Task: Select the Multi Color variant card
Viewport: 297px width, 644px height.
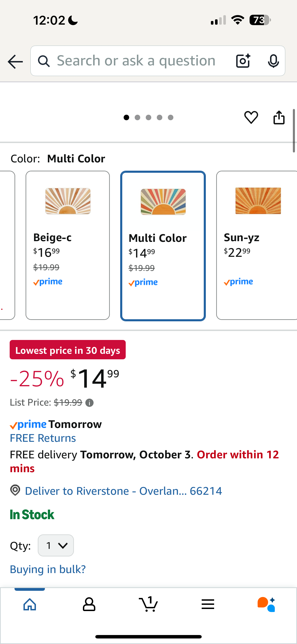Action: click(163, 246)
